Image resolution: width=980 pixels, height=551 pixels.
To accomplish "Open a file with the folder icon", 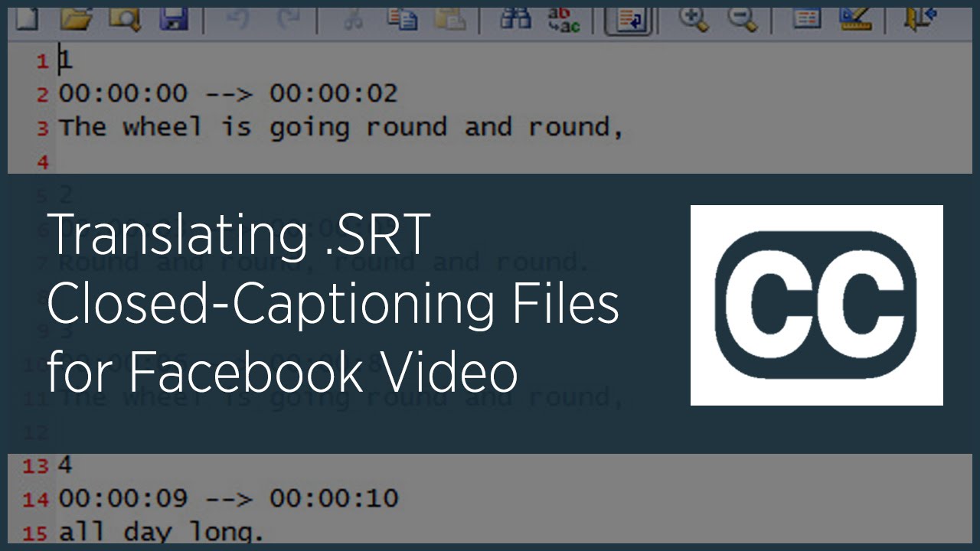I will click(76, 18).
